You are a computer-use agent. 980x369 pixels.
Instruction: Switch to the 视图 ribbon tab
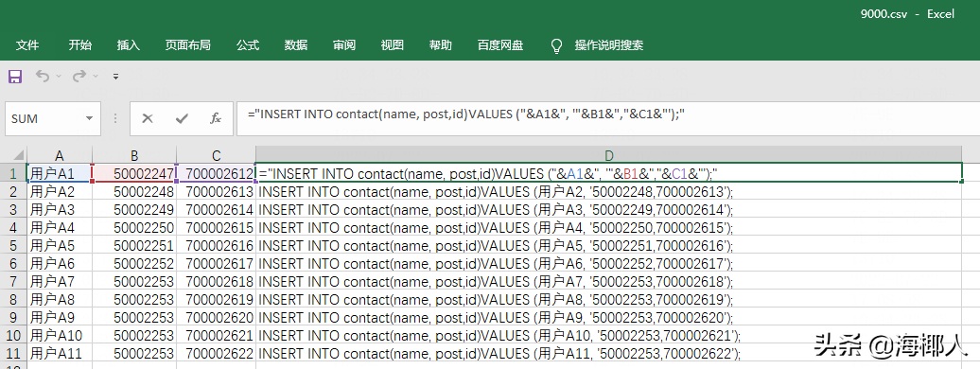(x=392, y=45)
